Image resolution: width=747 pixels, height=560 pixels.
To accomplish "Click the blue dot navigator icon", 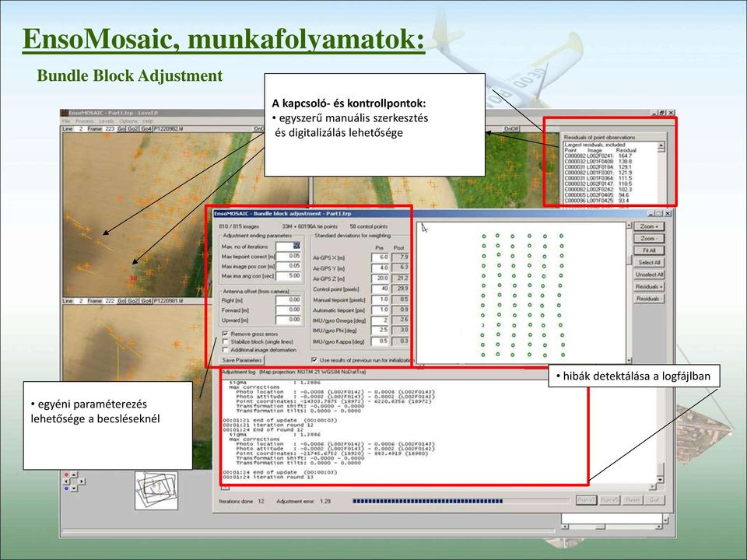I will pos(66,488).
